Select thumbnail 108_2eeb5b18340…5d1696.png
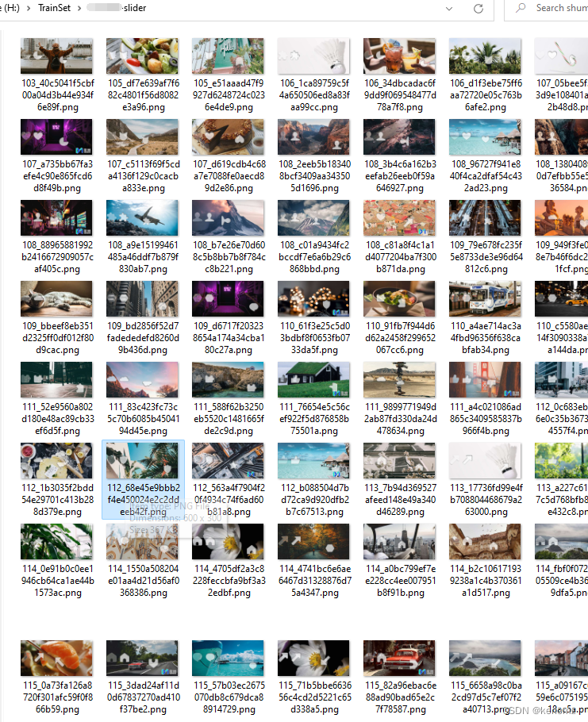588x722 pixels. 313,136
